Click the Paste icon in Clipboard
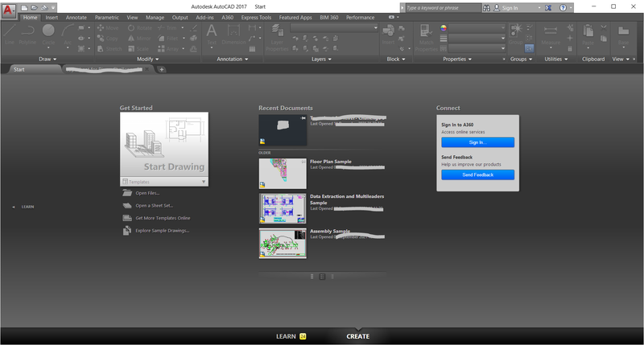Screen dimensions: 644x345 coord(588,34)
